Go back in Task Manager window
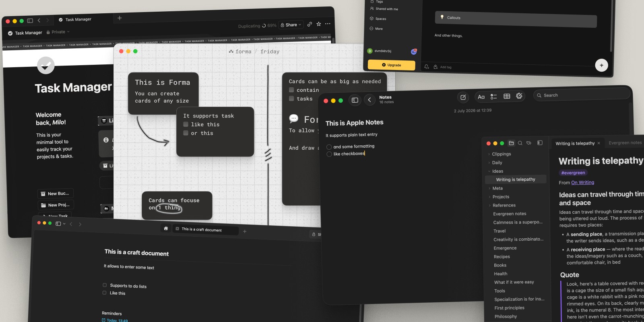This screenshot has width=644, height=322. pos(39,20)
